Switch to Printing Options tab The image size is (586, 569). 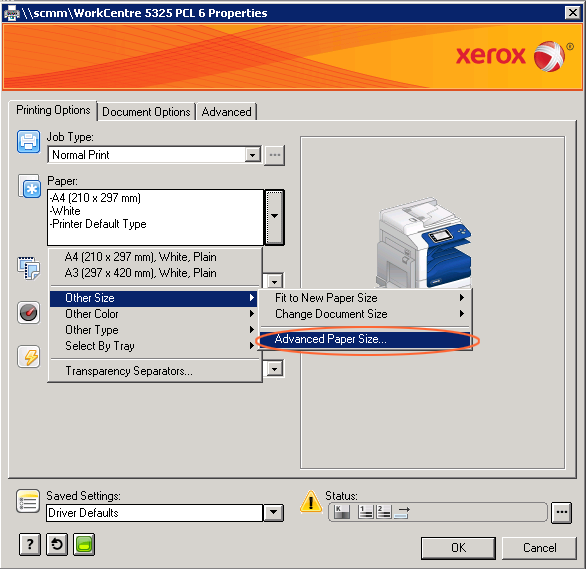[x=53, y=110]
